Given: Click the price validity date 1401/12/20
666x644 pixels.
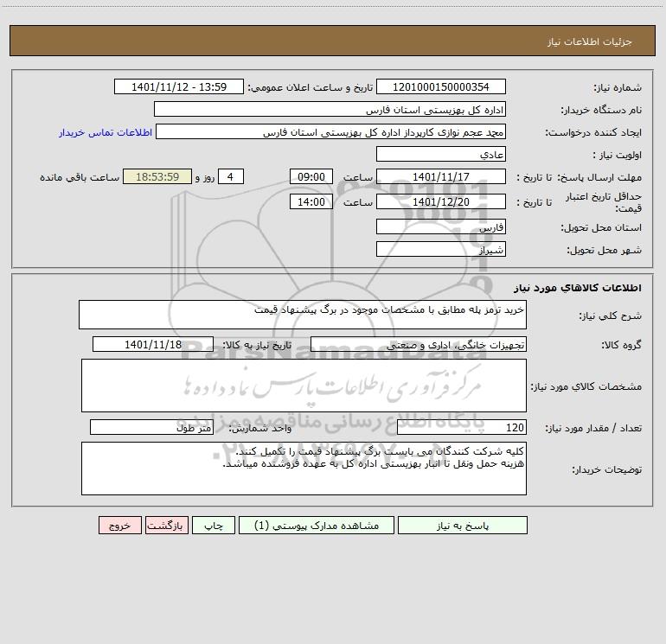Looking at the screenshot, I should [x=441, y=201].
